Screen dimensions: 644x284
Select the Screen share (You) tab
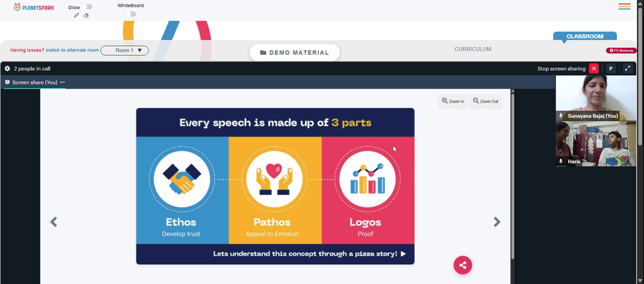(35, 82)
